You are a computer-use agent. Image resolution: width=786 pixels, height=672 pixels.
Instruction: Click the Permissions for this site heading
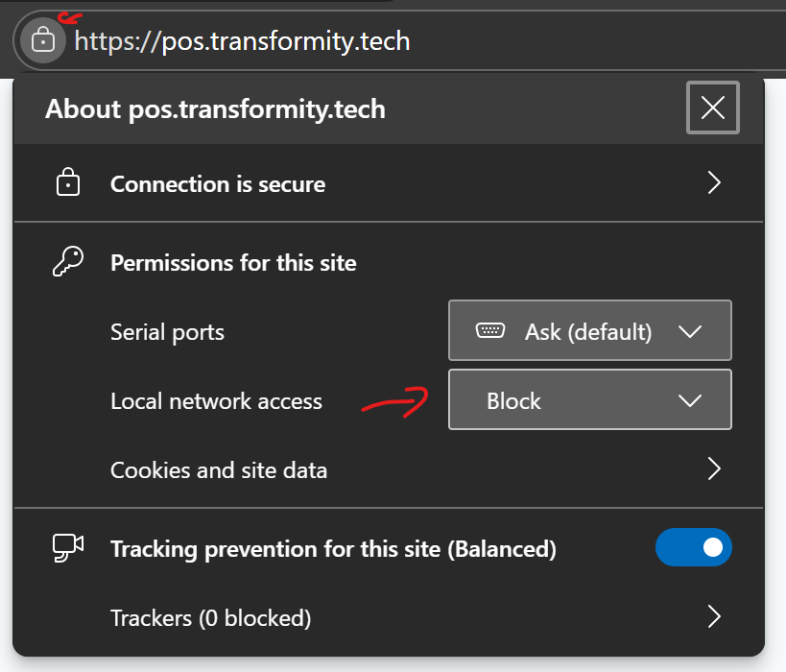(233, 263)
